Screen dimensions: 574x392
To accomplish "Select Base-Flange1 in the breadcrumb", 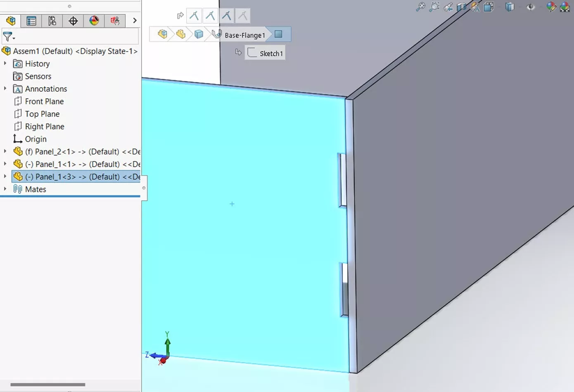I will (244, 35).
